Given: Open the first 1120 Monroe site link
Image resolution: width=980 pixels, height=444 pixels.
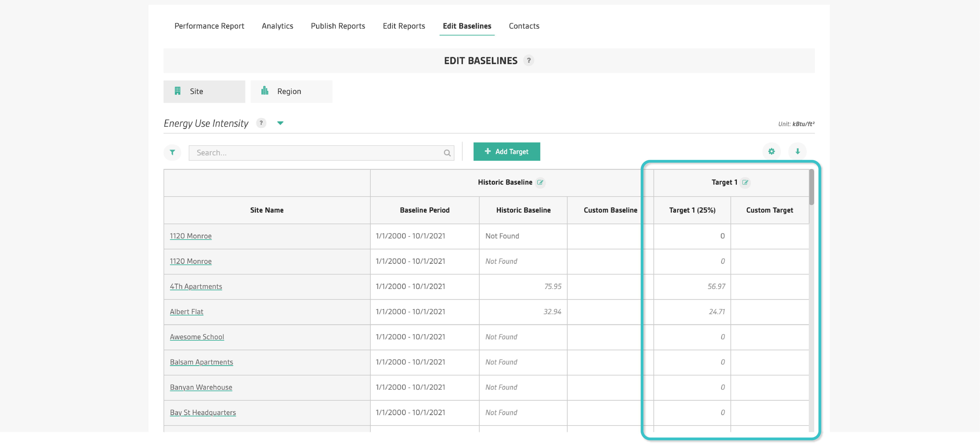Looking at the screenshot, I should click(191, 236).
